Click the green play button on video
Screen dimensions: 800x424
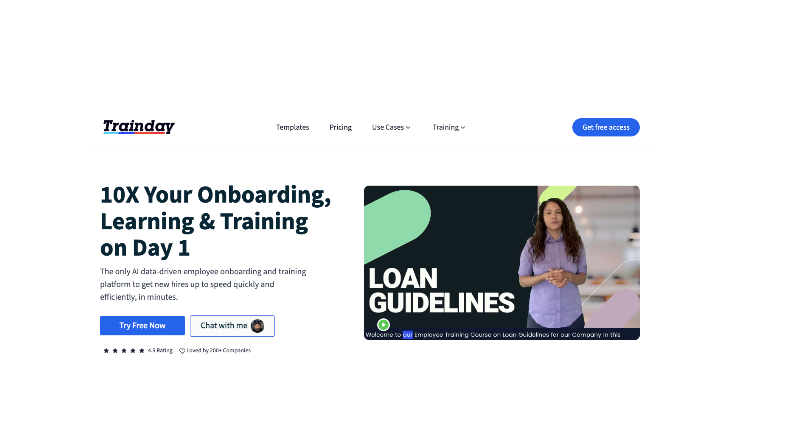[x=384, y=324]
